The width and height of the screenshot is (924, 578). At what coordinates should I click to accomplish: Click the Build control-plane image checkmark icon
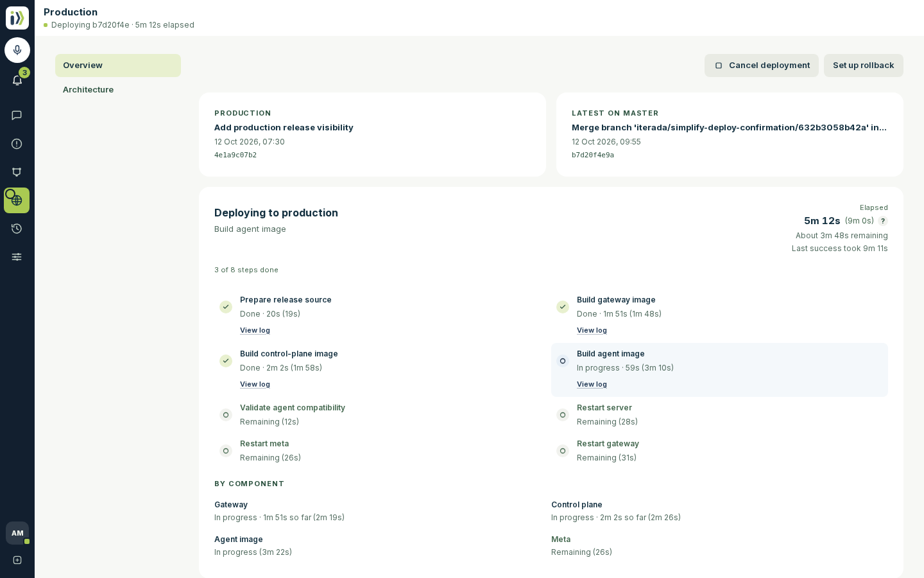(226, 361)
